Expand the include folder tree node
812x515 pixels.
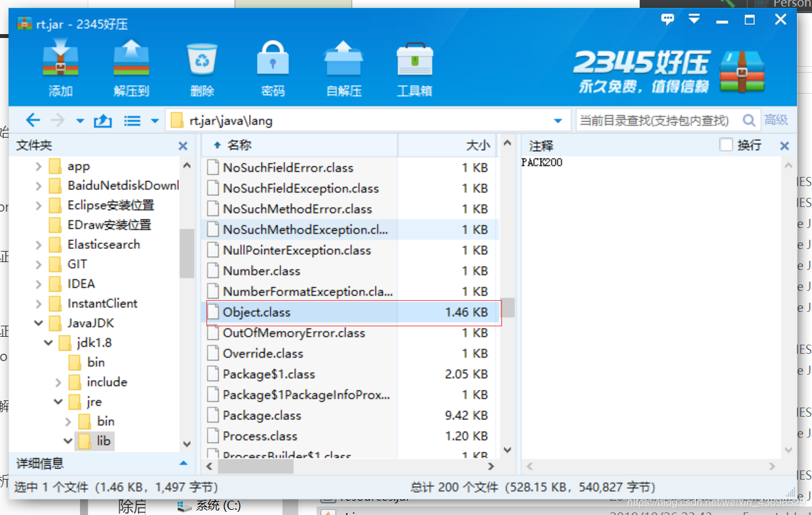coord(58,382)
